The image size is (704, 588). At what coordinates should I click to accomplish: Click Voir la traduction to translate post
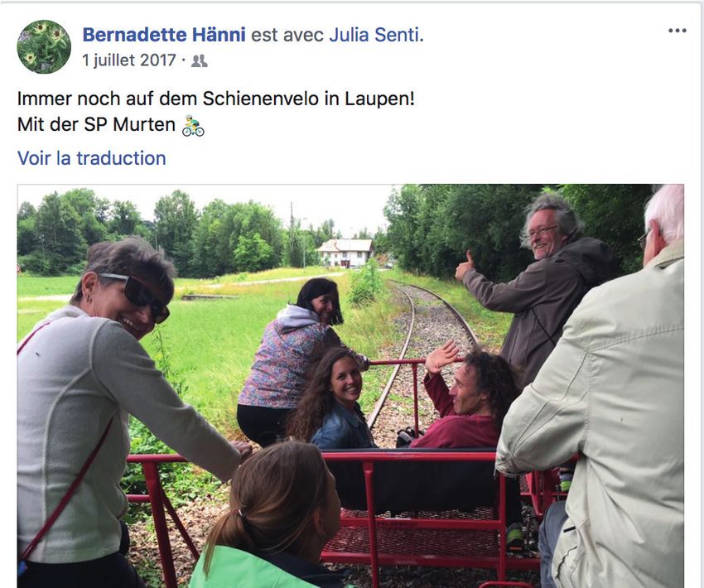pyautogui.click(x=92, y=158)
